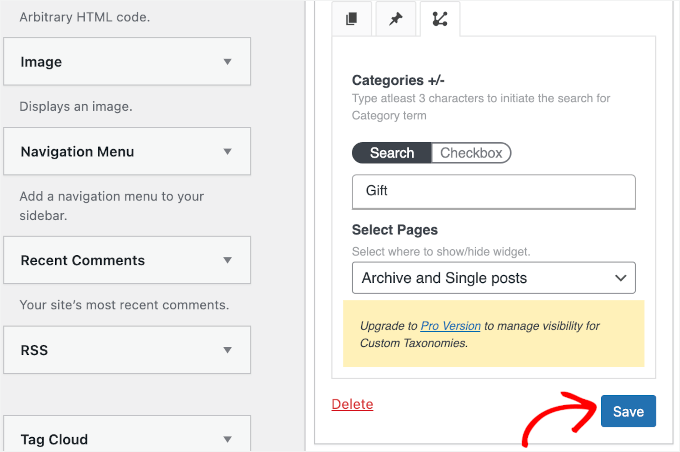The image size is (680, 452).
Task: Switch to the pushpin icon tab
Action: pos(396,19)
